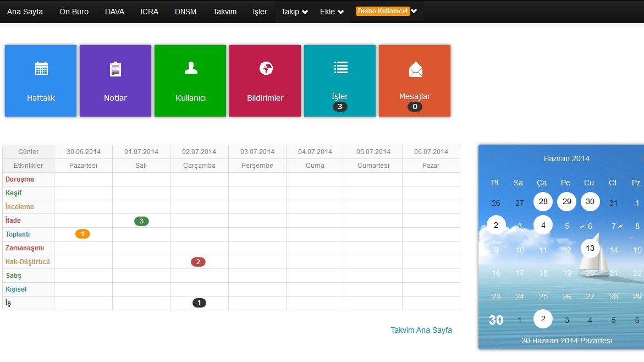Screen dimensions: 644x362
Task: Click the green Kullanıcı user tile
Action: [x=190, y=81]
